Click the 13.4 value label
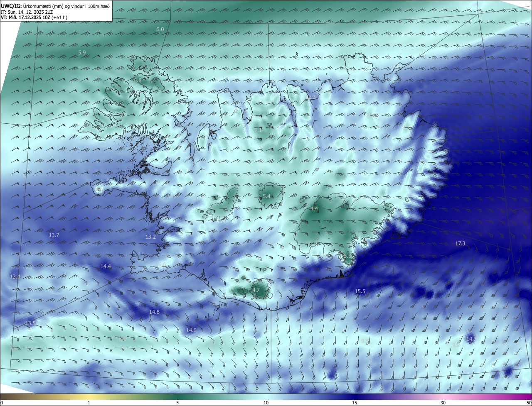This screenshot has height=406, width=532. [x=15, y=276]
